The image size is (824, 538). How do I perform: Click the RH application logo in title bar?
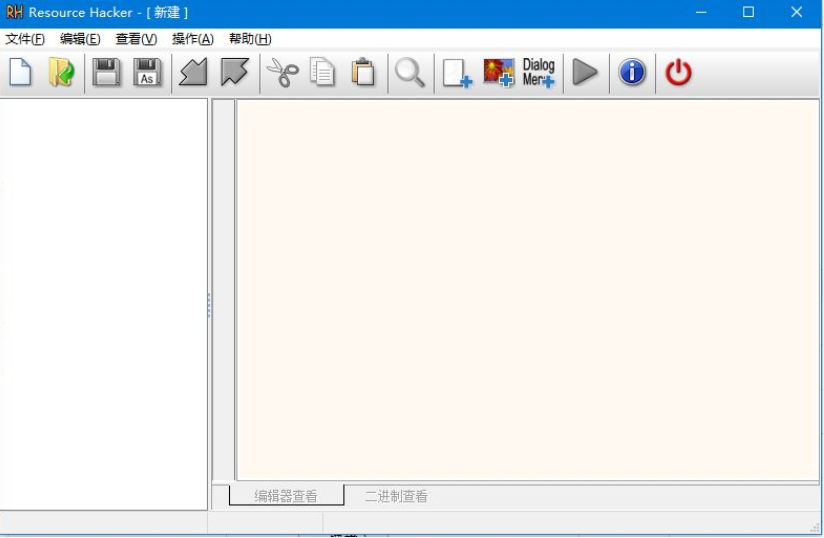[x=14, y=12]
